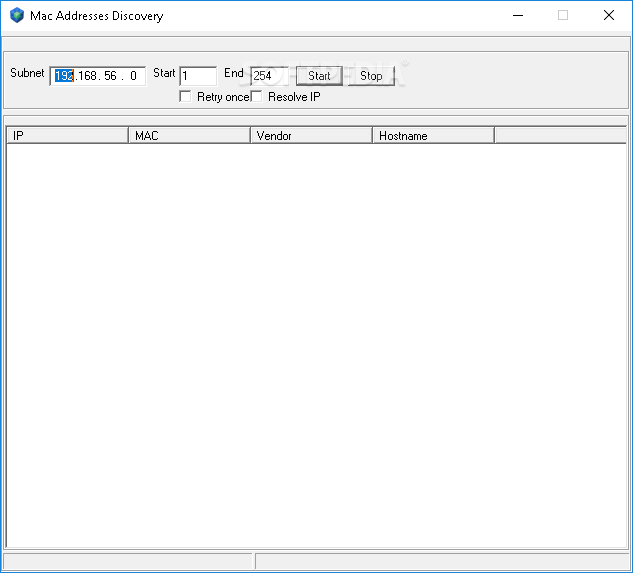Enable the Retry once checkbox
The height and width of the screenshot is (573, 633).
pyautogui.click(x=185, y=97)
